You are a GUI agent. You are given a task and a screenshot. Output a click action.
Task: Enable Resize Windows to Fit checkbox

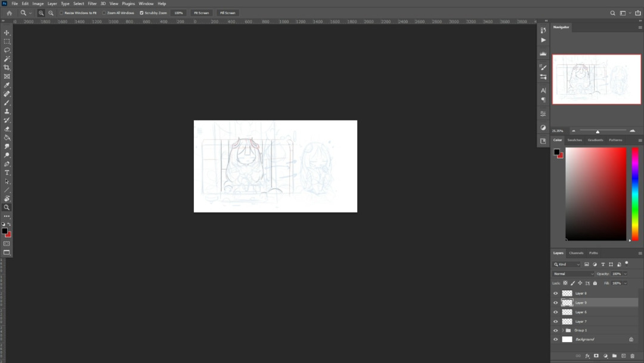point(61,13)
